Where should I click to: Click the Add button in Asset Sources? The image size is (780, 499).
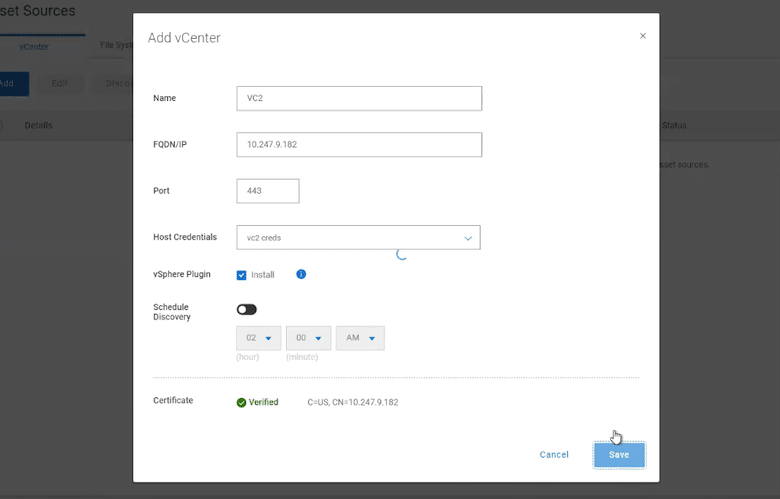pyautogui.click(x=13, y=84)
